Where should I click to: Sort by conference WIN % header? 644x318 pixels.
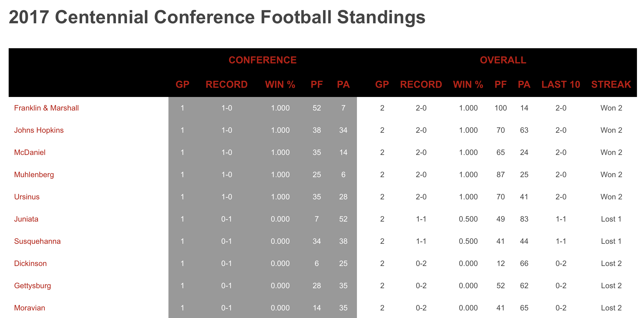[x=280, y=85]
